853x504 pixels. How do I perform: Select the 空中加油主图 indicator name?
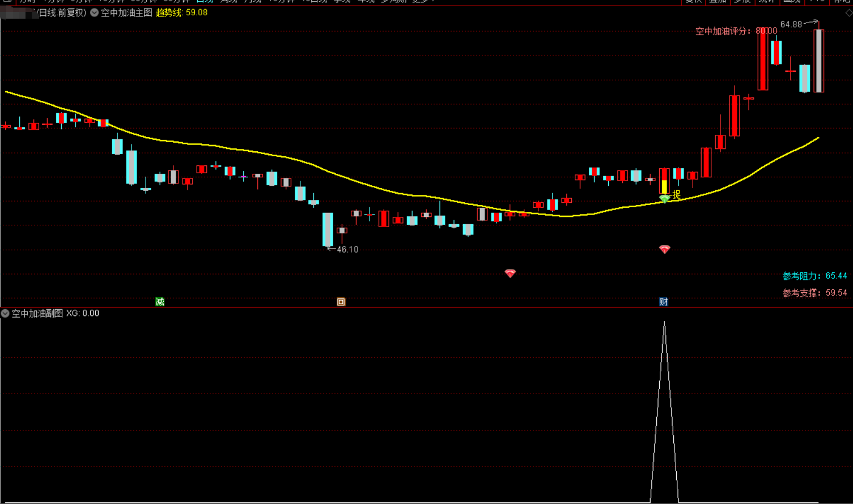[126, 12]
